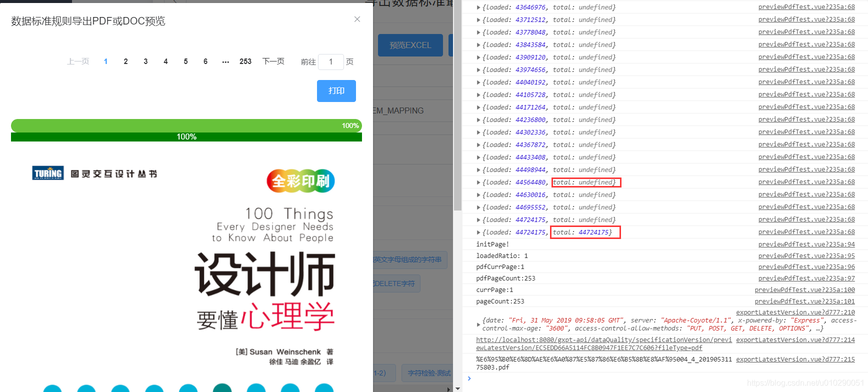Open source link on loaded 43646976 row
868x392 pixels.
806,7
